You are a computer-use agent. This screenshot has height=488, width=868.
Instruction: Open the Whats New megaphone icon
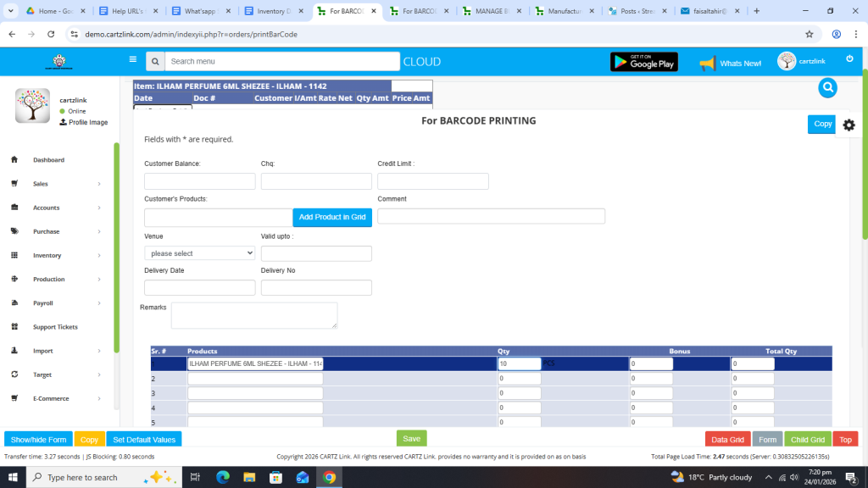point(708,63)
